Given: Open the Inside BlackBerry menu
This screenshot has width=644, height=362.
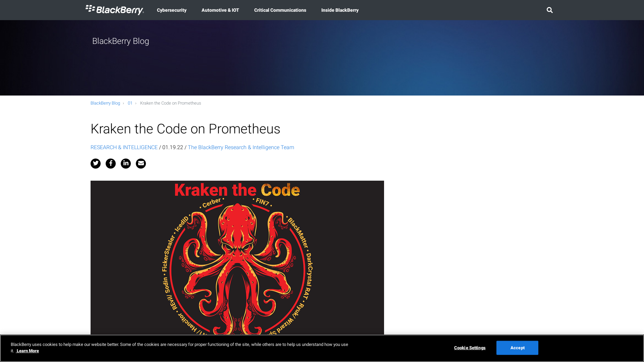Looking at the screenshot, I should coord(340,10).
